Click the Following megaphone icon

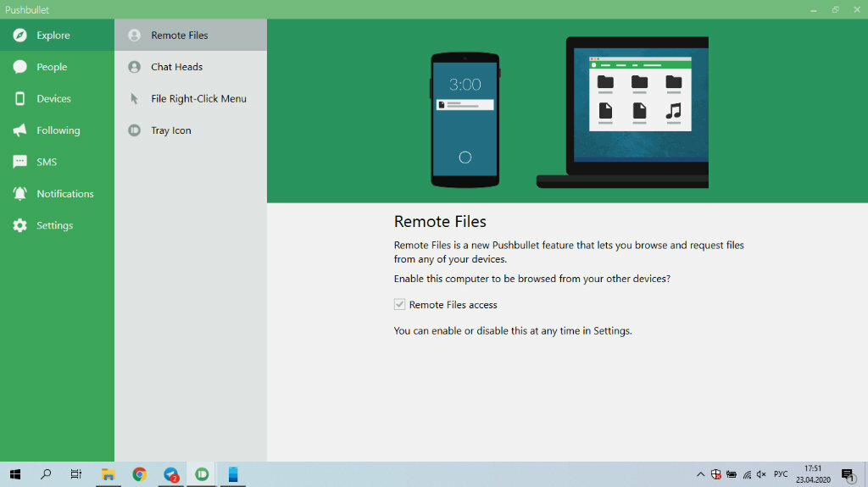(x=20, y=130)
